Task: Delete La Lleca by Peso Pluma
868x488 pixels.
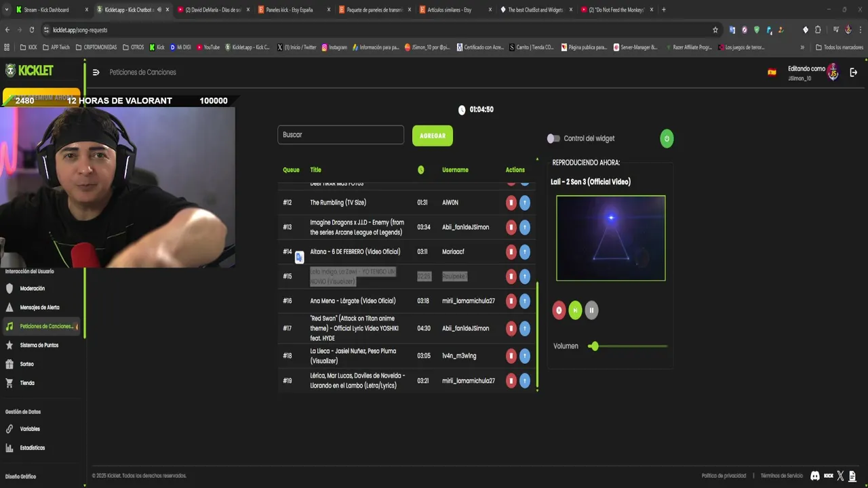Action: coord(511,356)
